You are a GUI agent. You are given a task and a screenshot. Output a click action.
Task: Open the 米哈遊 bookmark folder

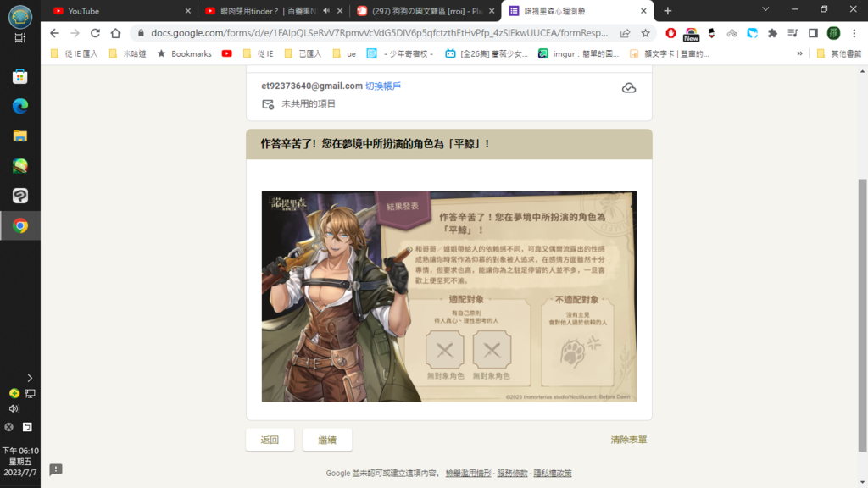(x=127, y=53)
